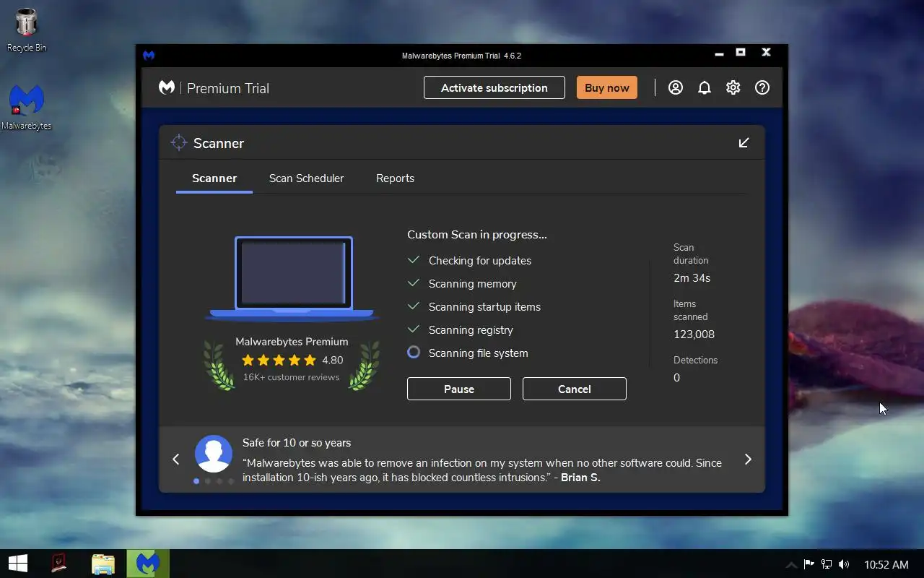Click the Detections count 0
Screen dimensions: 924x578
click(676, 378)
